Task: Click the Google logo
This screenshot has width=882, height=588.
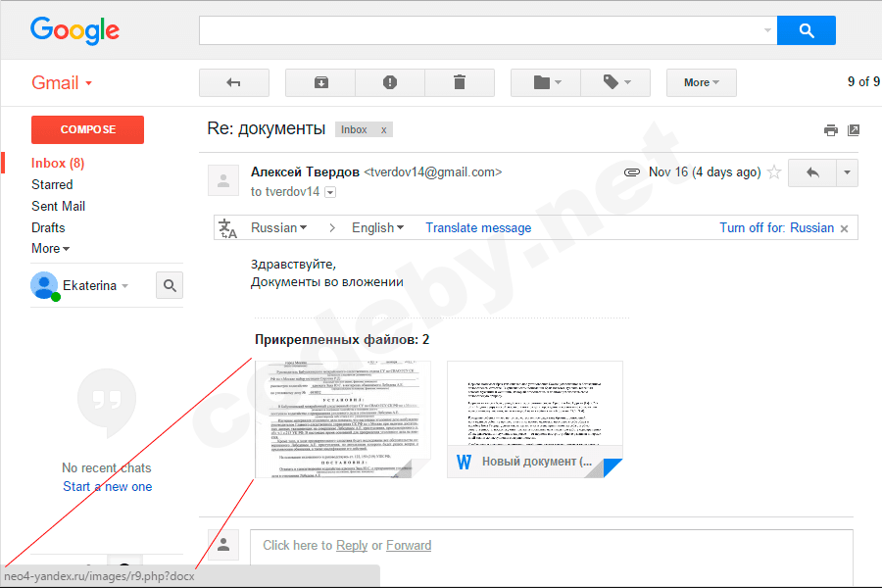Action: [x=74, y=30]
